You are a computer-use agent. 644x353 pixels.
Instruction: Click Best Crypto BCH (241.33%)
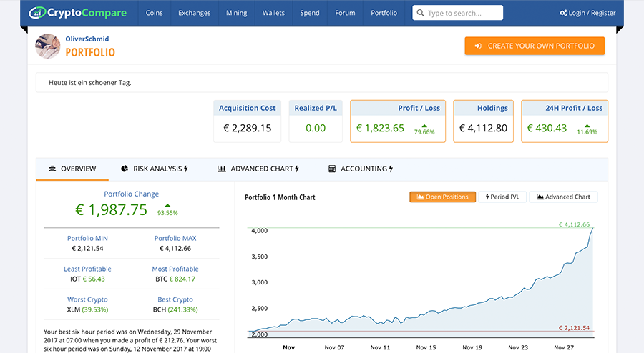175,309
